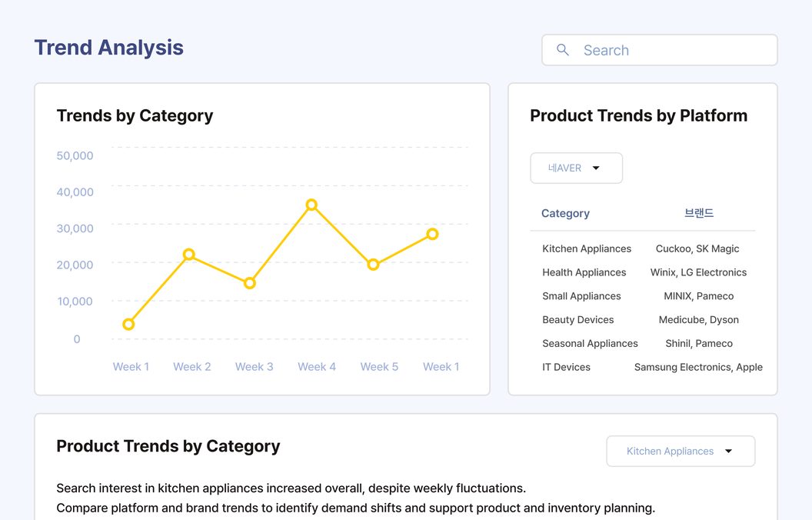Click the Week 4 x-axis label
Screen dimensions: 812x520
[x=317, y=367]
